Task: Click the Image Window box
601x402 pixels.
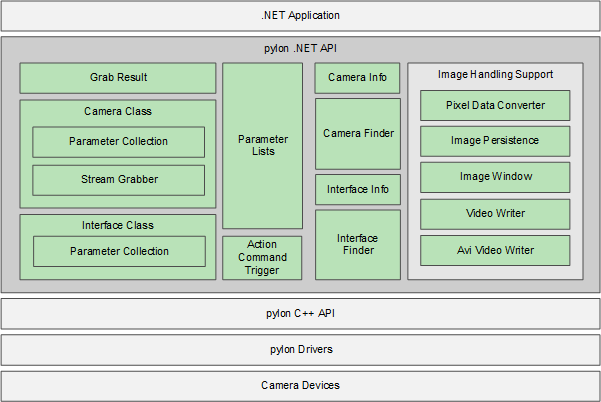Action: coord(495,177)
